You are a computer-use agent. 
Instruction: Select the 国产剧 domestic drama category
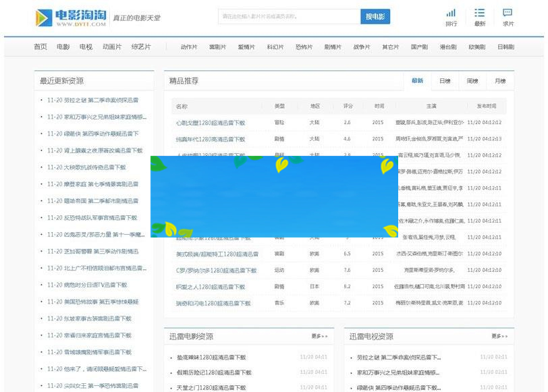[418, 47]
